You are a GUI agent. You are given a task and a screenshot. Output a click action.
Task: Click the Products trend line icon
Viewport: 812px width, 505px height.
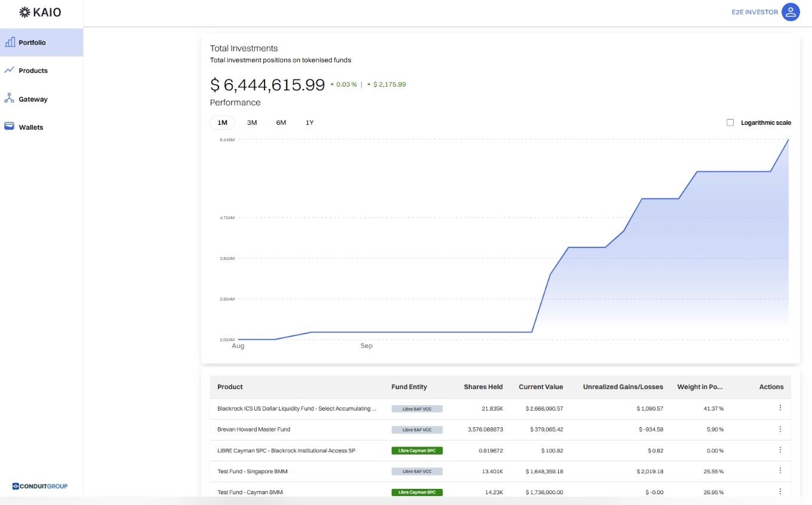10,71
